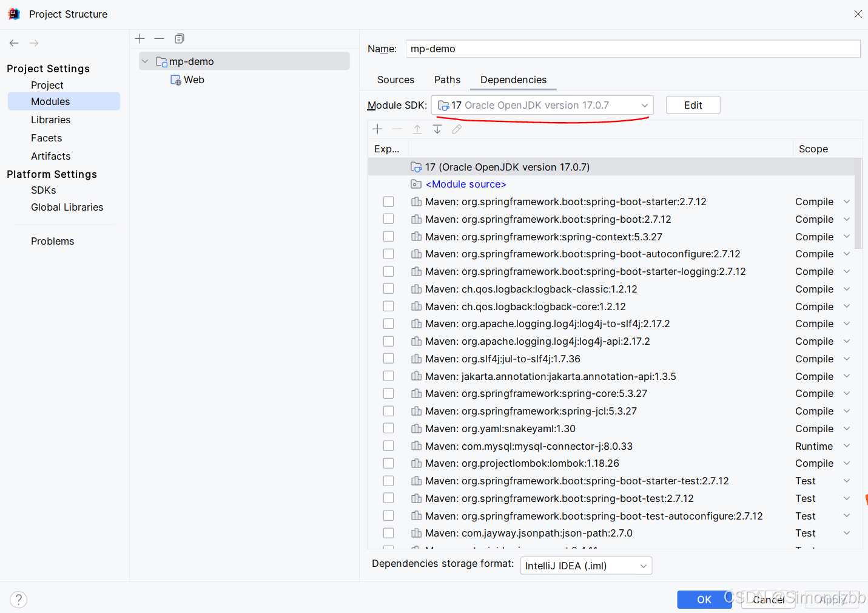Open the Paths tab
This screenshot has width=868, height=613.
447,80
